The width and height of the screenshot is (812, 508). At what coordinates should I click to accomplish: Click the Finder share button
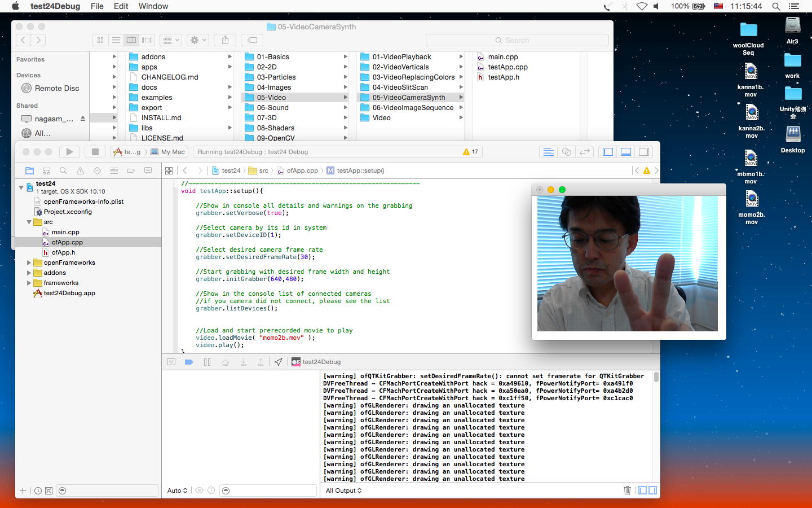[x=225, y=40]
